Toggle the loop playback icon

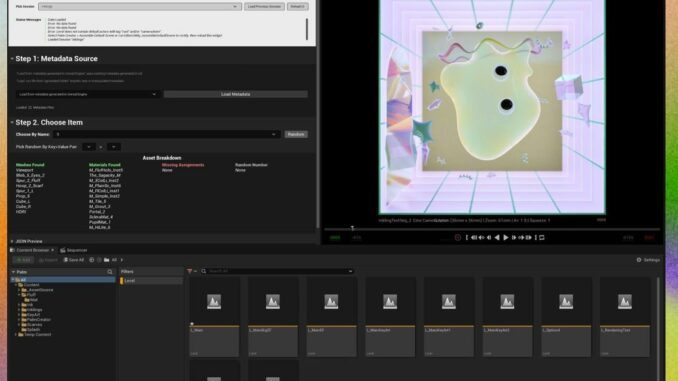tap(542, 237)
